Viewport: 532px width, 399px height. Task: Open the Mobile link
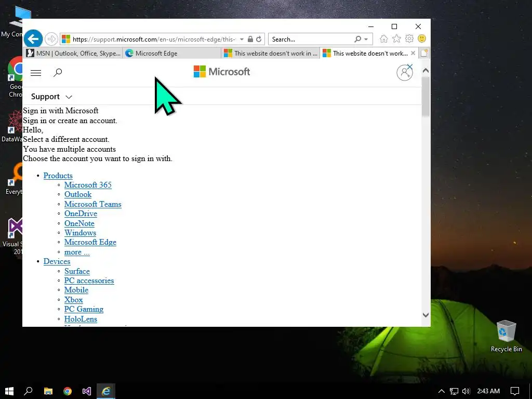[x=76, y=290]
